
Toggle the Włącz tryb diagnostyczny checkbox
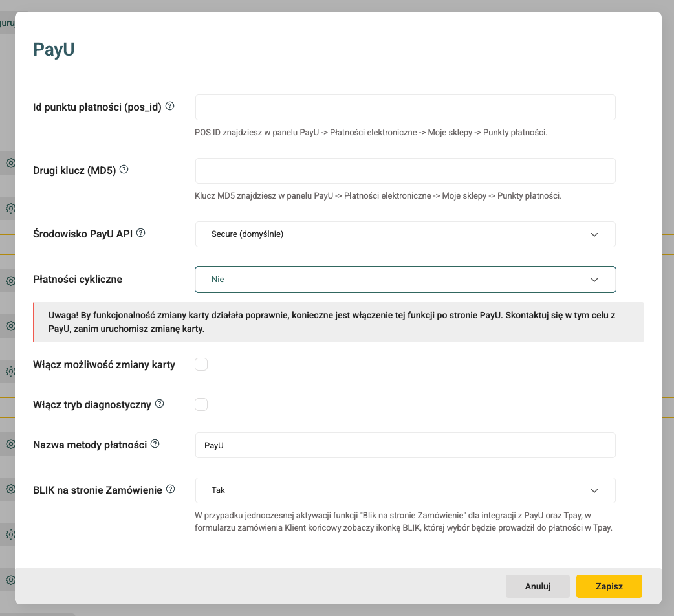201,404
